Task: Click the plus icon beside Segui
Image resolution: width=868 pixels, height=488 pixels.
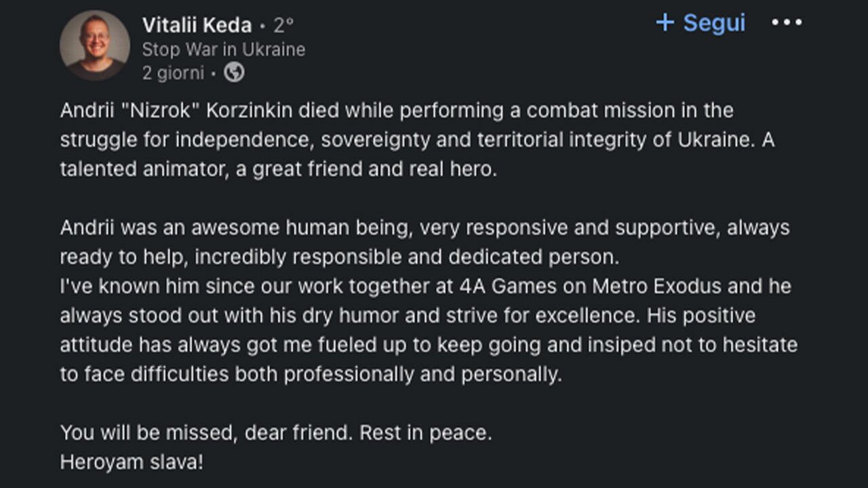Action: [665, 22]
